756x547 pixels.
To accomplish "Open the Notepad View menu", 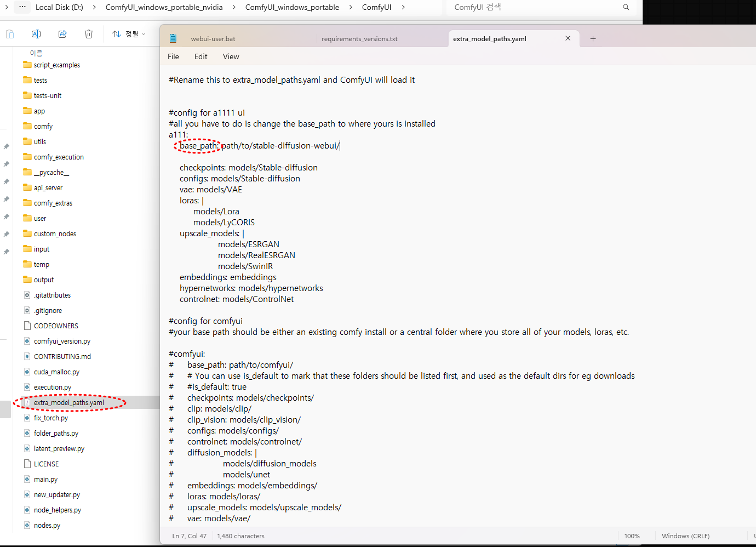I will tap(231, 56).
